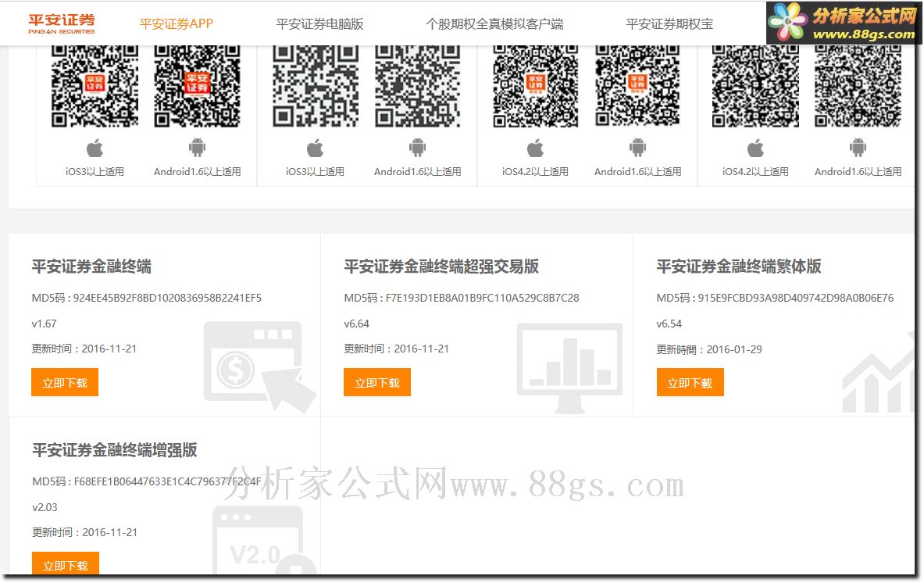Viewport: 924px width, 583px height.
Task: Click third card's Android QR code
Action: coord(637,86)
